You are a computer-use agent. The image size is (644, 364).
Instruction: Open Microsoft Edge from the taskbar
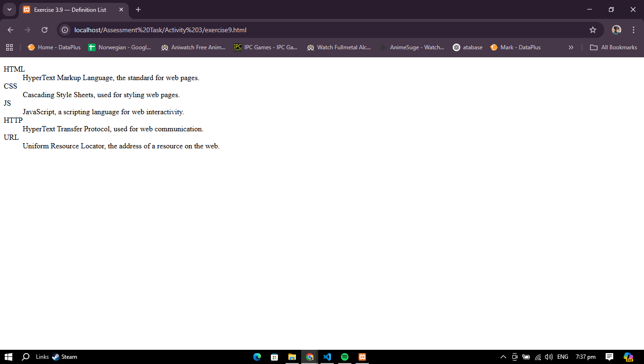257,357
